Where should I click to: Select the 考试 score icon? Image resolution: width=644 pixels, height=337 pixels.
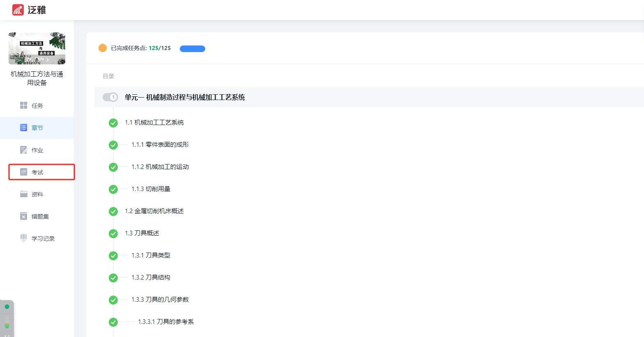pyautogui.click(x=24, y=172)
